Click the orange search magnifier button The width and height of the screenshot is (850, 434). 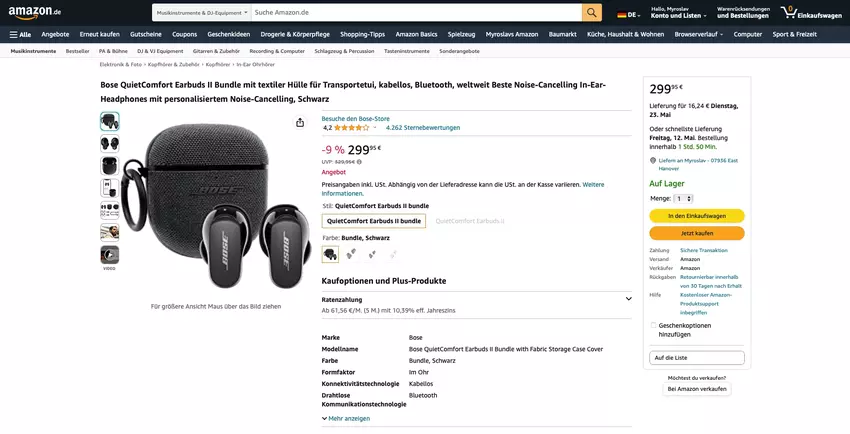(592, 12)
